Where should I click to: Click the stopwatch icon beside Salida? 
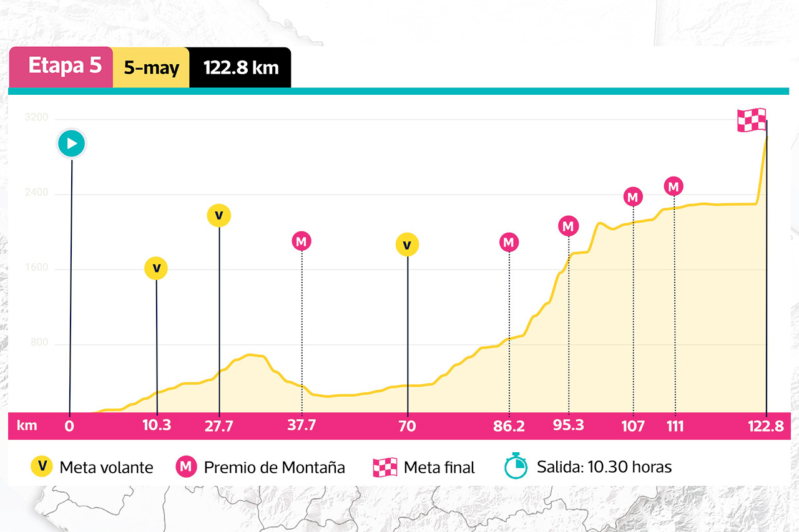pos(516,466)
